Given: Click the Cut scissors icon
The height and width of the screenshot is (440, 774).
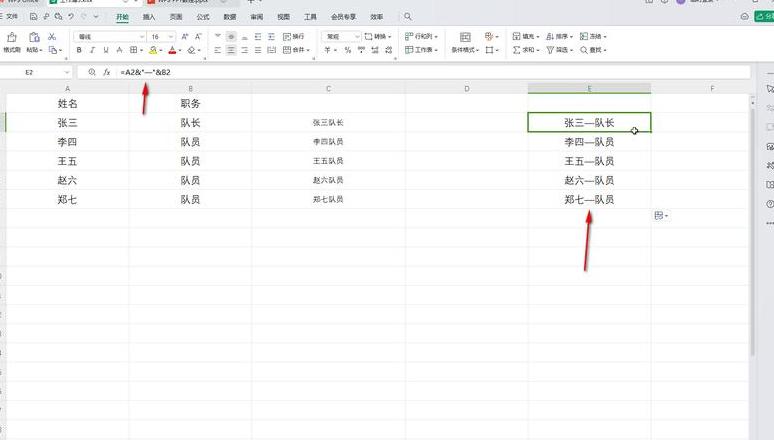Looking at the screenshot, I should tap(52, 37).
